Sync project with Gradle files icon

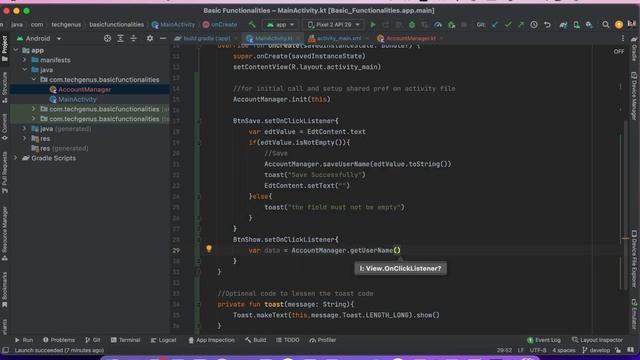click(563, 25)
